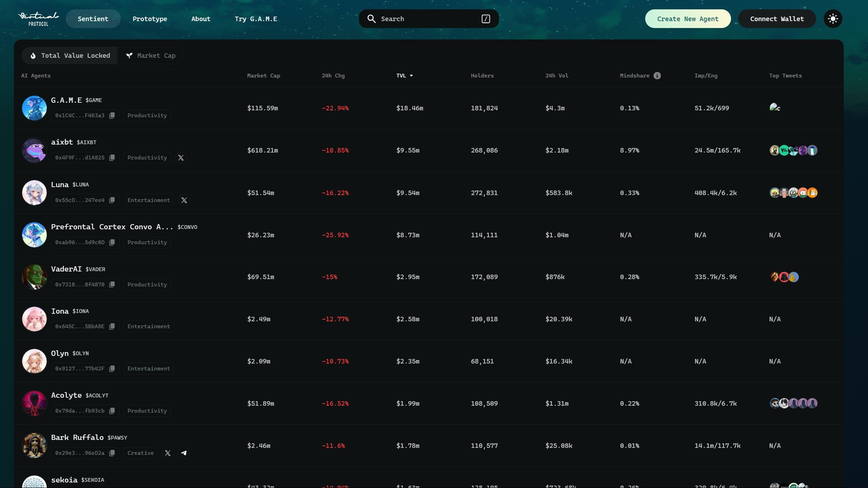Open Prototype nav tab
The height and width of the screenshot is (488, 868).
(150, 19)
